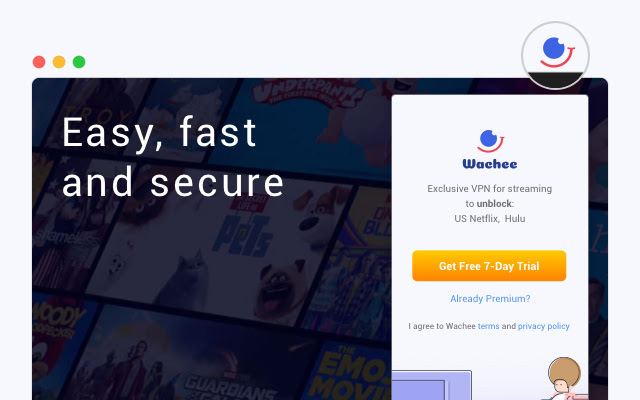Image resolution: width=640 pixels, height=400 pixels.
Task: Click the cartoon character illustration in the popup
Action: [x=563, y=379]
